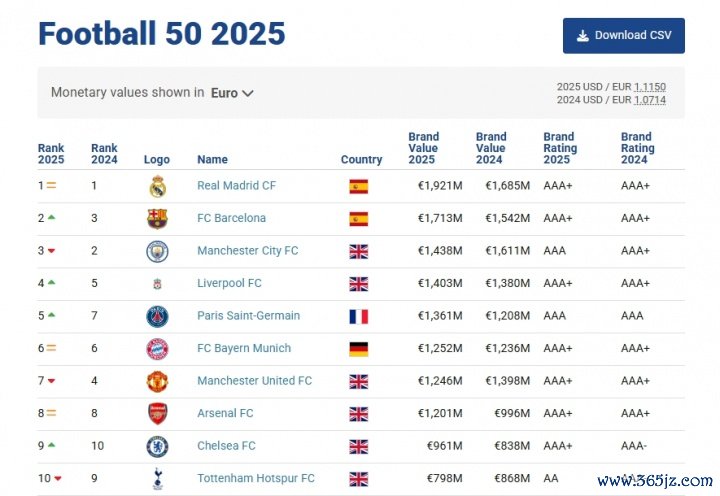Image resolution: width=720 pixels, height=496 pixels.
Task: Click the Manchester City FC logo
Action: pyautogui.click(x=157, y=251)
